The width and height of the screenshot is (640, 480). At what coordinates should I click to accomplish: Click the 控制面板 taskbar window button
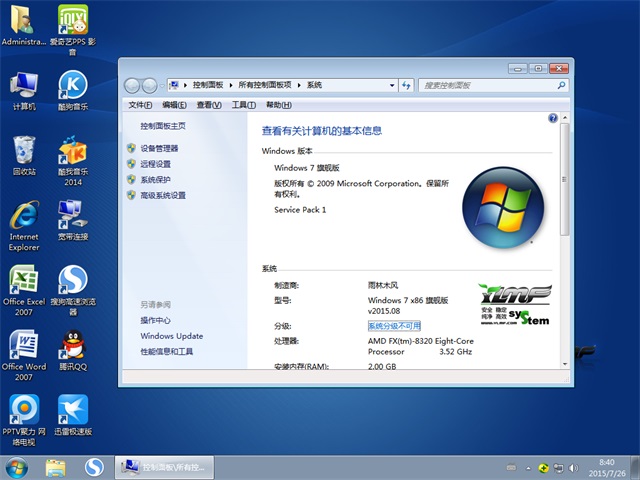[164, 468]
